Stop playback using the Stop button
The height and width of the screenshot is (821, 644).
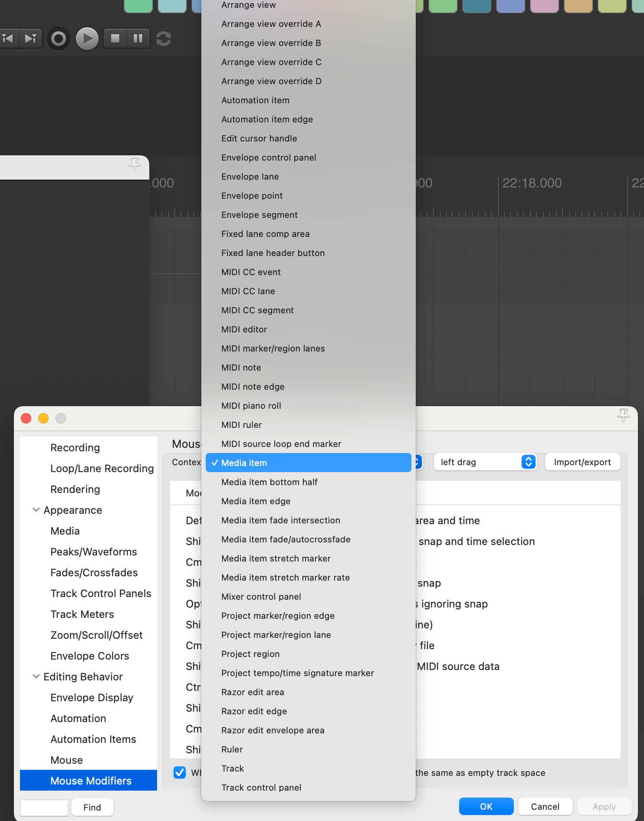tap(115, 39)
